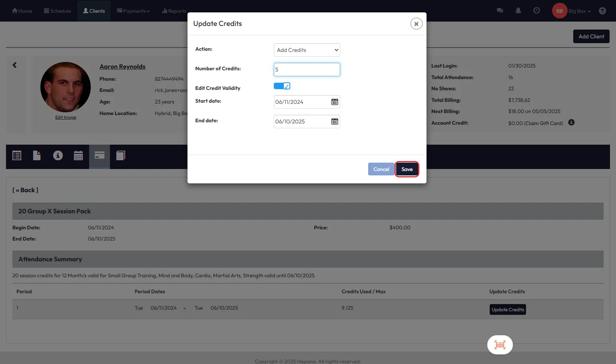Viewport: 616px width, 364px height.
Task: Click the notifications bell icon
Action: pos(518,11)
